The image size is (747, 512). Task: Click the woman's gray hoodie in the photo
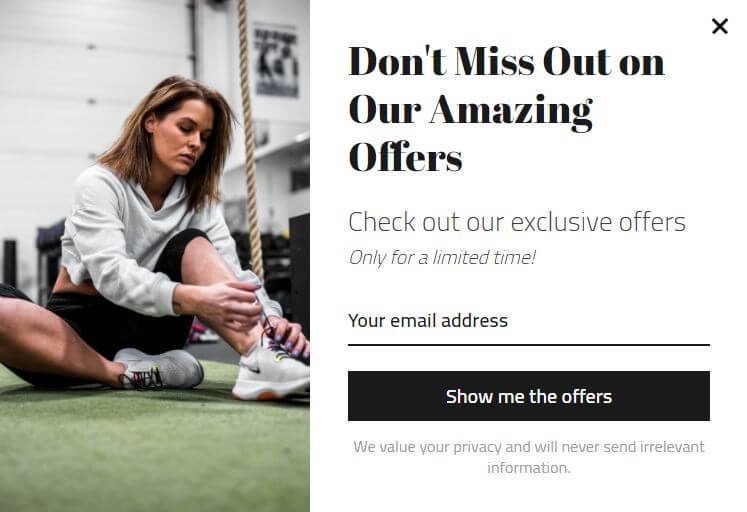tap(119, 238)
